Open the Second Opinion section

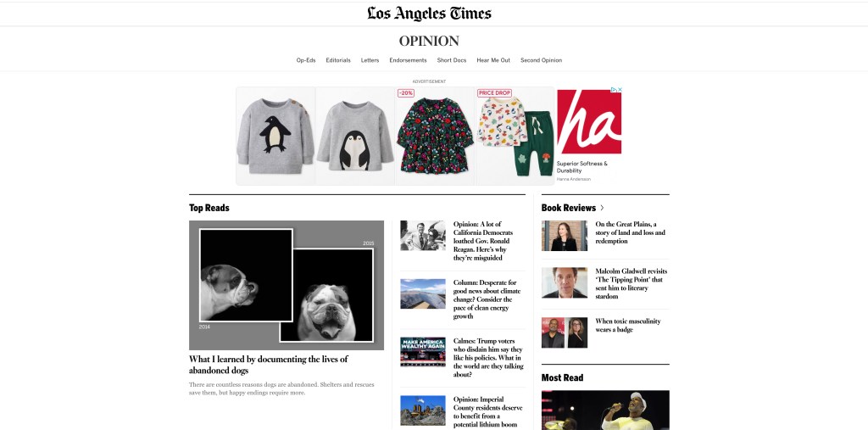click(541, 60)
